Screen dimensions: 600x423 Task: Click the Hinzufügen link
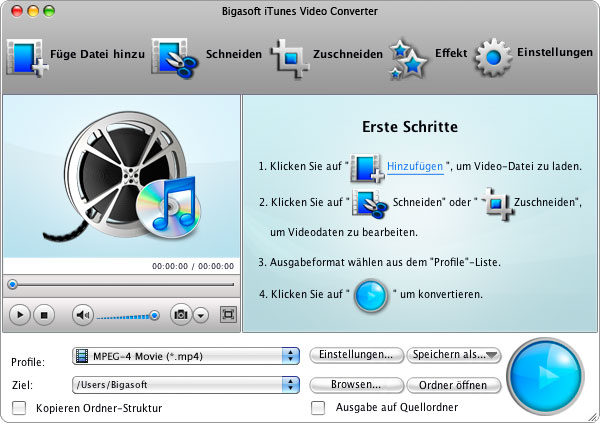tap(415, 167)
